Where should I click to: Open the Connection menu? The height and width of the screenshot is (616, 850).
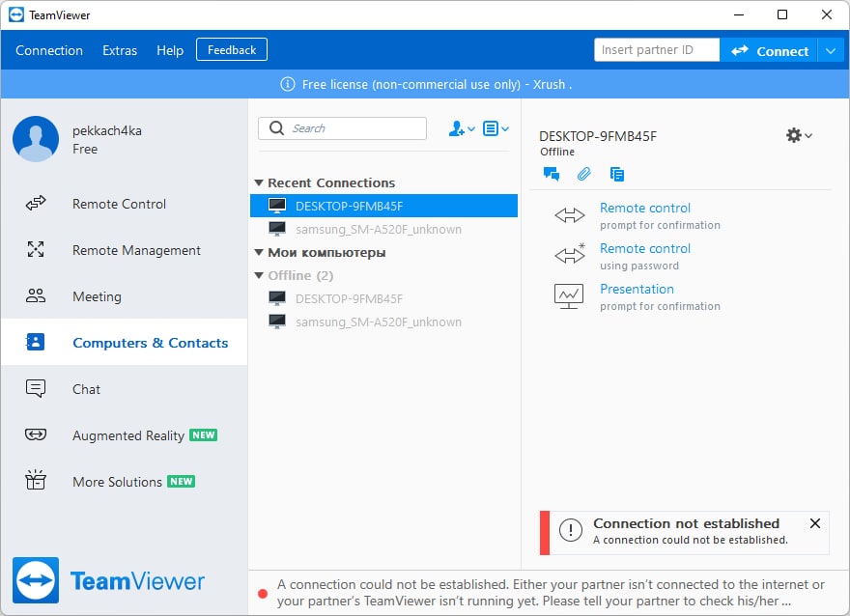49,50
